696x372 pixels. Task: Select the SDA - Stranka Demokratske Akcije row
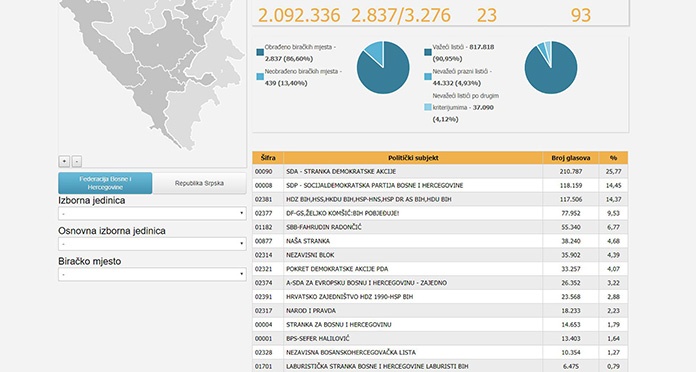[x=440, y=171]
